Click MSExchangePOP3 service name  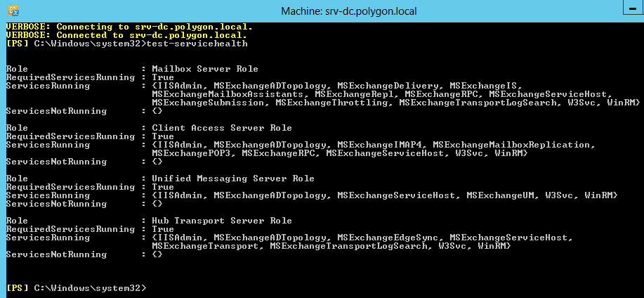tap(191, 153)
